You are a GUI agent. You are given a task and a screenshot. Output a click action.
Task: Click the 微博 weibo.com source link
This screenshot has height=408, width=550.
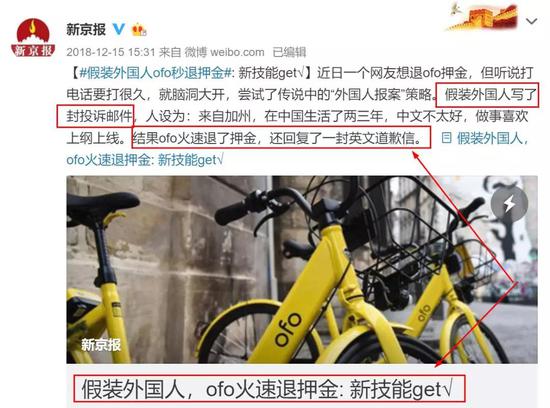pos(224,52)
